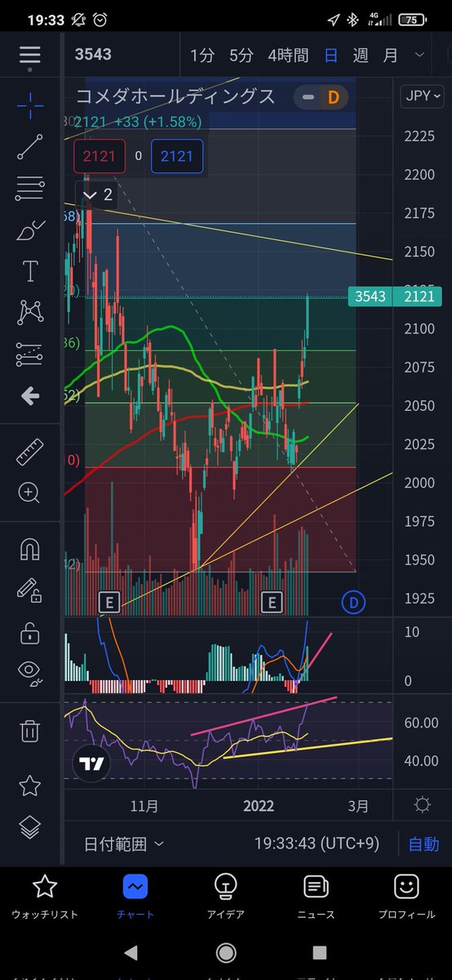Open chart settings gear icon
452x980 pixels.
click(x=422, y=805)
